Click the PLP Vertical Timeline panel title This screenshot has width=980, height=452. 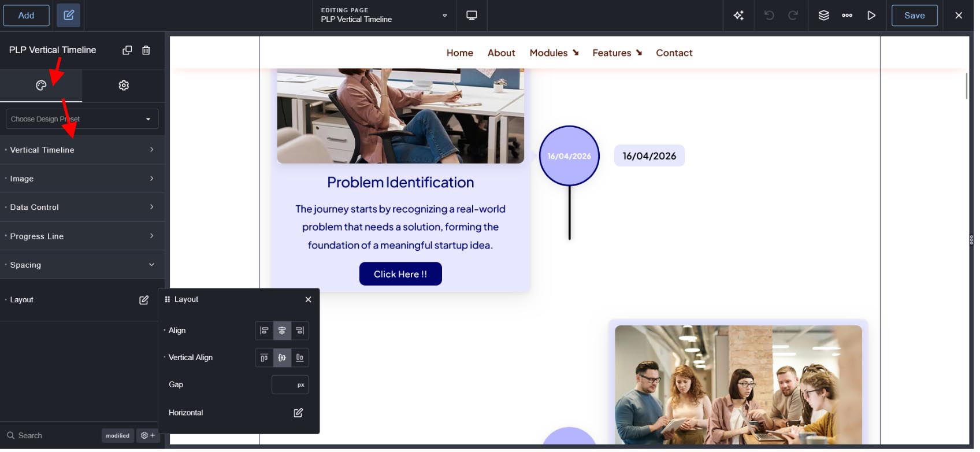click(x=53, y=50)
